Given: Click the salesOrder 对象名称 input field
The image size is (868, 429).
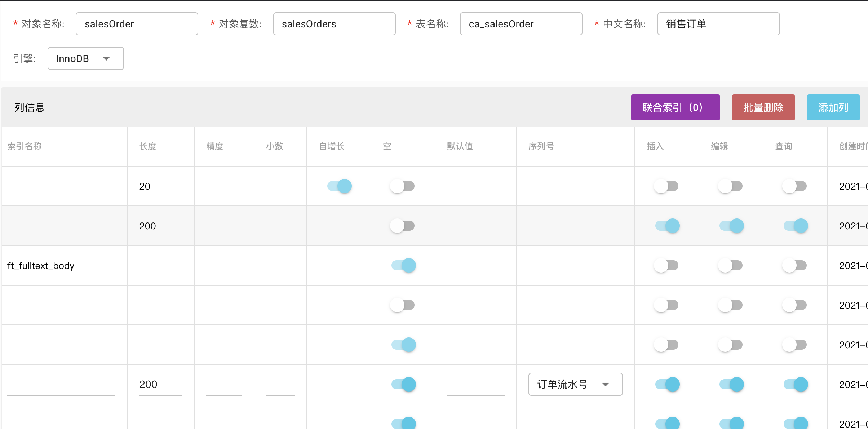Looking at the screenshot, I should click(137, 24).
